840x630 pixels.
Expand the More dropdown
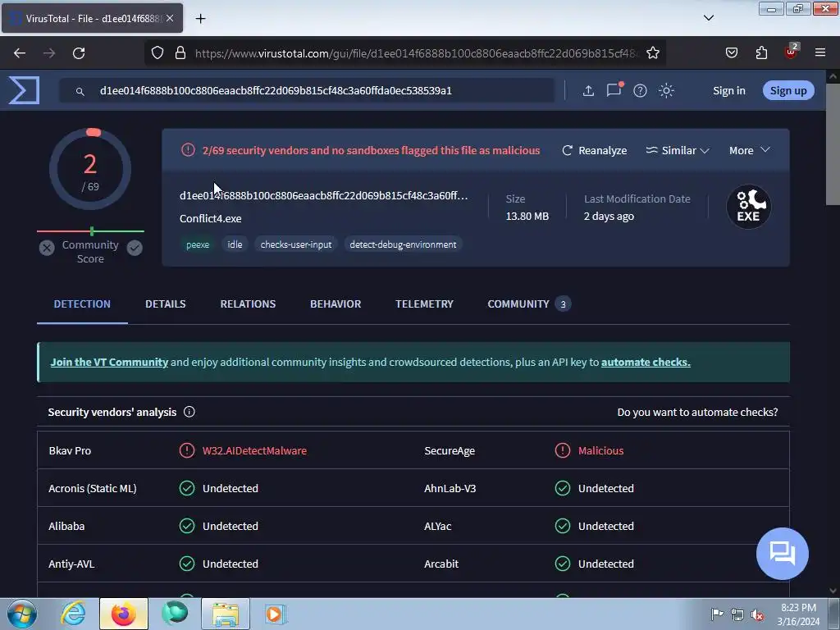(x=750, y=151)
